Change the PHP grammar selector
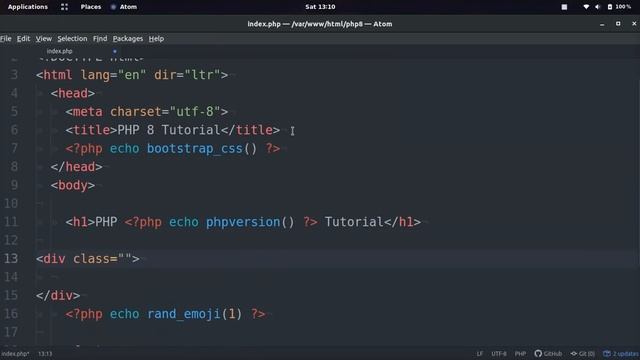Screen dimensions: 640x360 (x=520, y=353)
